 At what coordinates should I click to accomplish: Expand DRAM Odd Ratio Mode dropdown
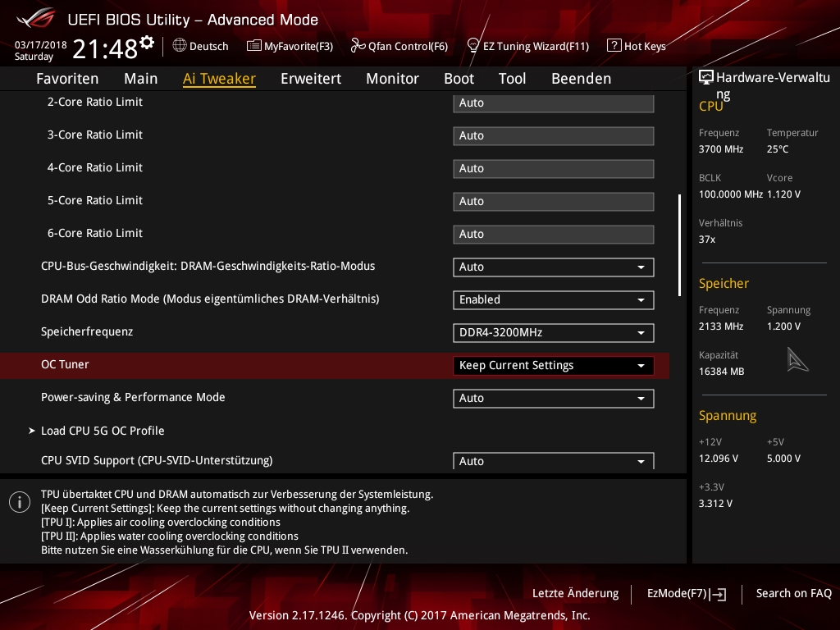coord(553,300)
